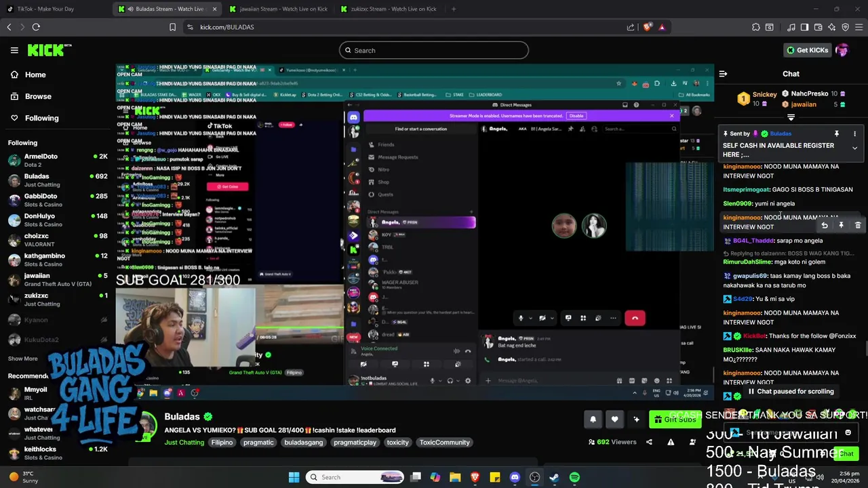Viewport: 868px width, 488px height.
Task: Open Discord from the taskbar
Action: point(515,477)
